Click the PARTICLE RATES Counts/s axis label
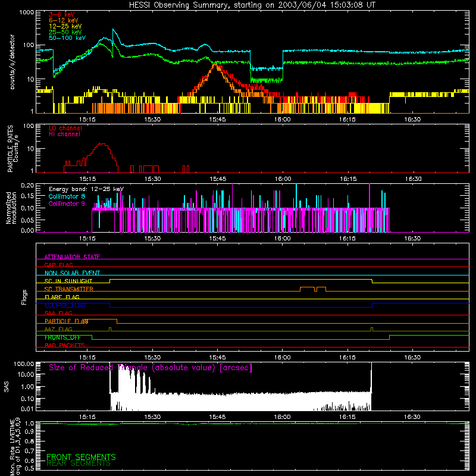This screenshot has height=476, width=476. pyautogui.click(x=12, y=148)
